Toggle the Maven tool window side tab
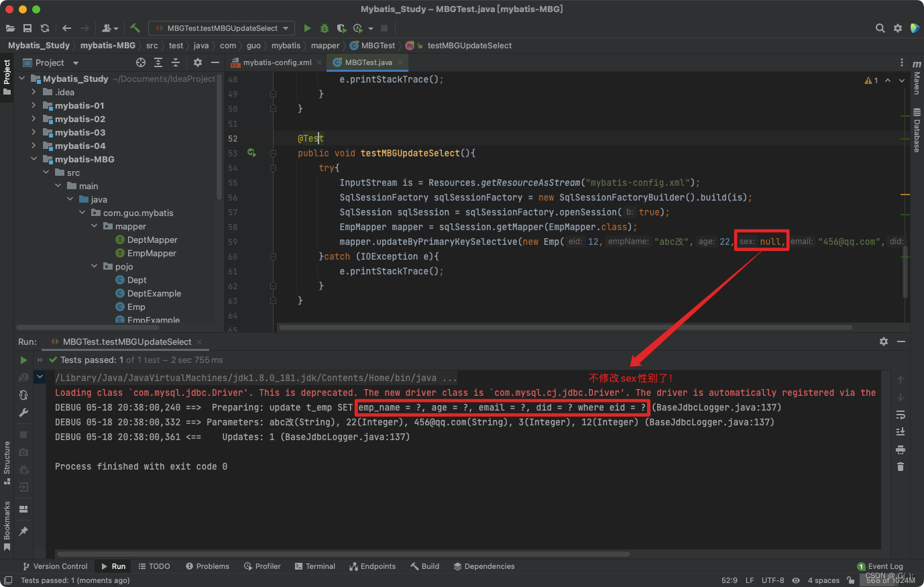 pyautogui.click(x=917, y=78)
